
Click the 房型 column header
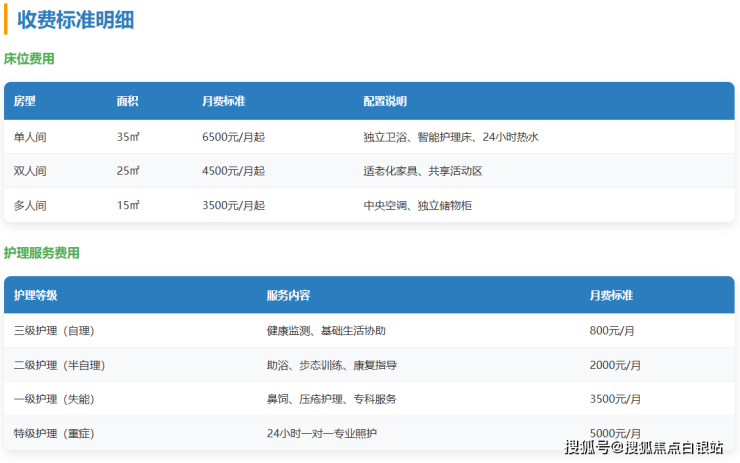click(25, 101)
